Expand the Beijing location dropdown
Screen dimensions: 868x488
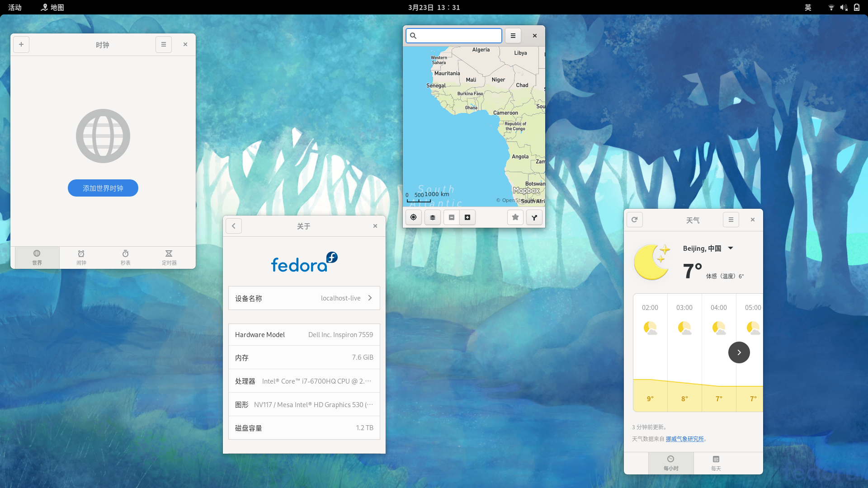731,248
